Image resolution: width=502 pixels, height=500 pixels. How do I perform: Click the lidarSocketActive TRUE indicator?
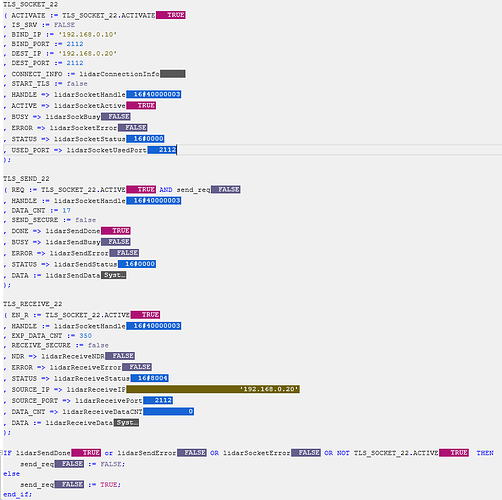(141, 105)
